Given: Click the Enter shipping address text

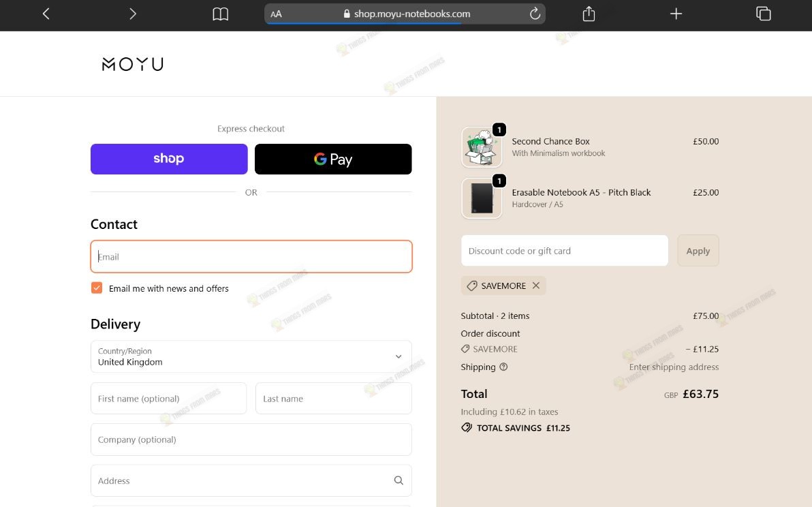Looking at the screenshot, I should (674, 367).
